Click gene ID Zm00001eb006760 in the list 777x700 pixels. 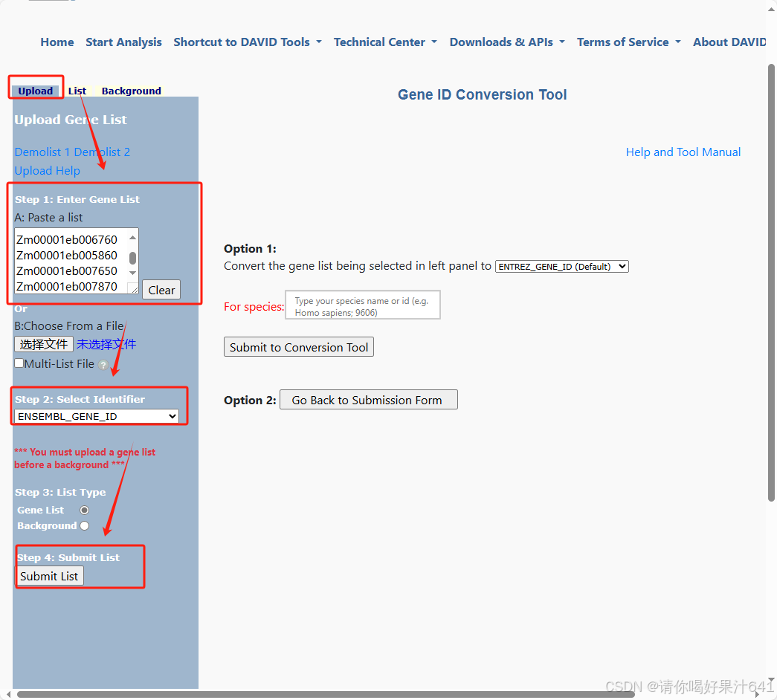[x=67, y=240]
